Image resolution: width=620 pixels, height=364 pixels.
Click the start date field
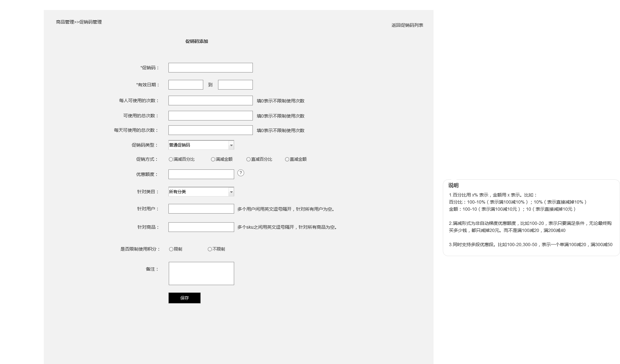pos(186,85)
